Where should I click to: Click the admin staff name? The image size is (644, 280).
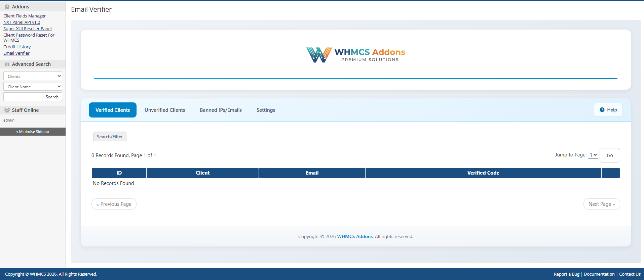coord(9,120)
